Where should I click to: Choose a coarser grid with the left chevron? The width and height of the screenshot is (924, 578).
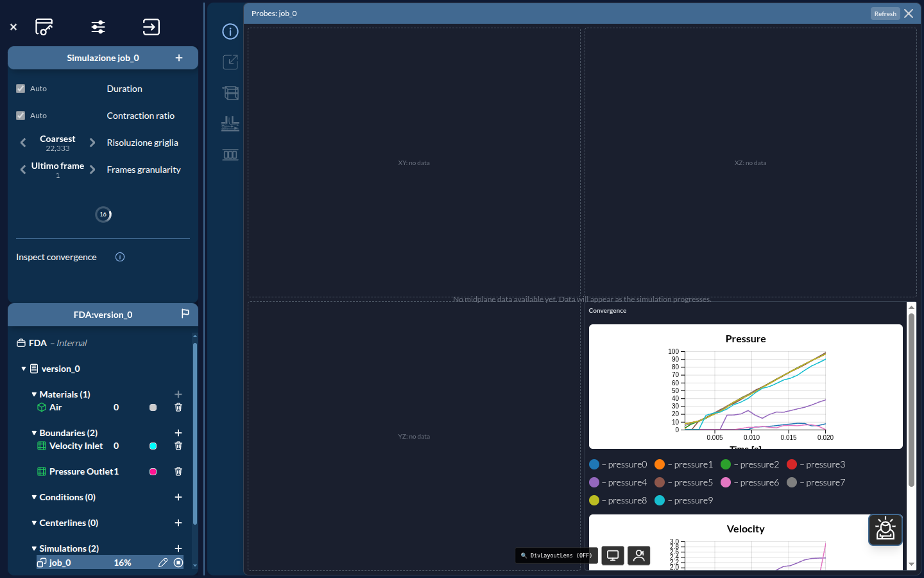[x=23, y=143]
